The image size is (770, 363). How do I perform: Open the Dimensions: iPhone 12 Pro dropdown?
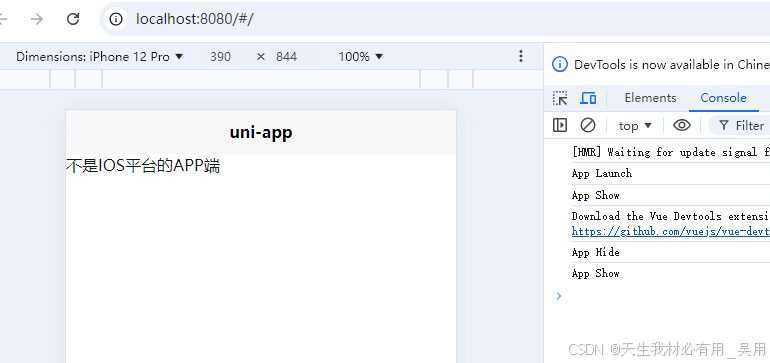tap(100, 56)
